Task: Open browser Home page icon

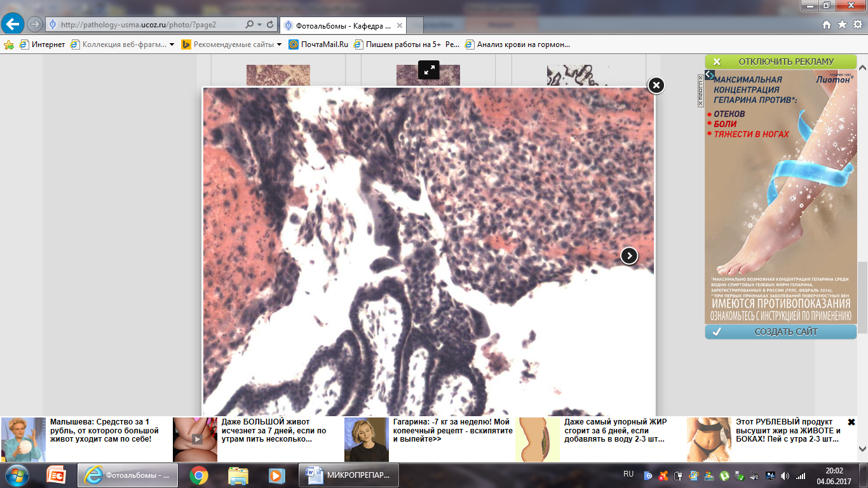Action: (826, 25)
